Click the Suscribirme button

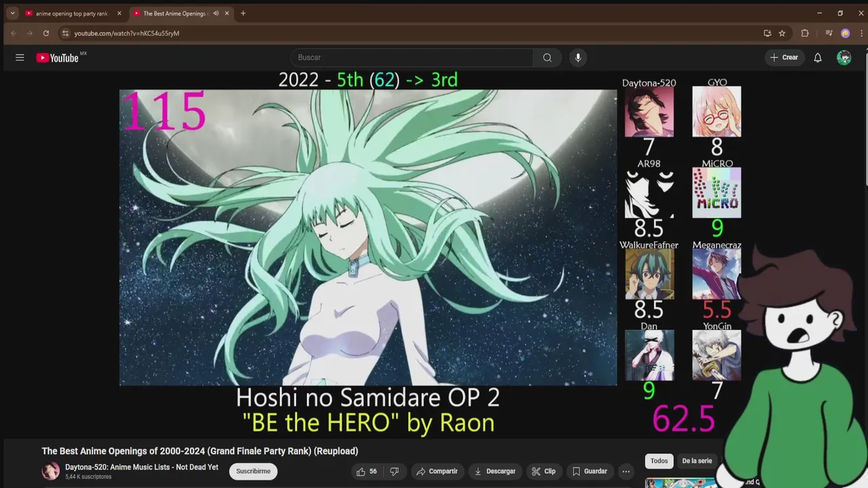click(x=253, y=471)
